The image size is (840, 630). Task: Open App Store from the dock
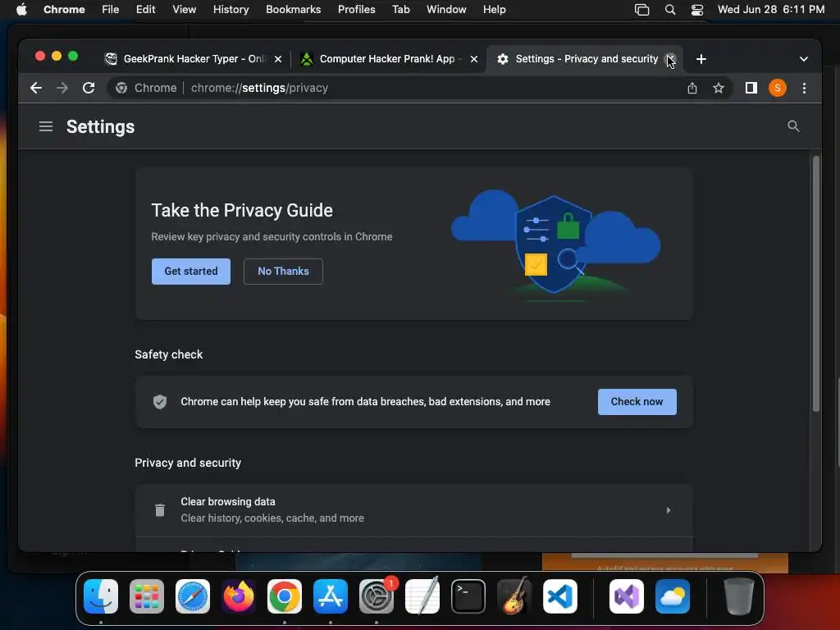tap(331, 596)
